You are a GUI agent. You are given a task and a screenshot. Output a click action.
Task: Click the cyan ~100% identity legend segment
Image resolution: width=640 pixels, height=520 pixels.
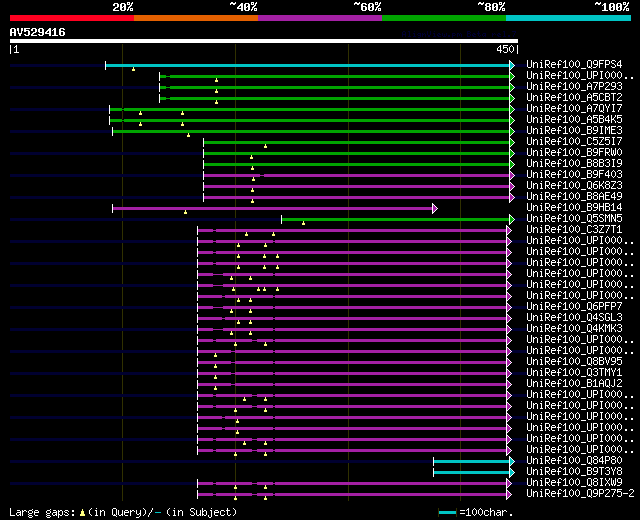[x=569, y=18]
